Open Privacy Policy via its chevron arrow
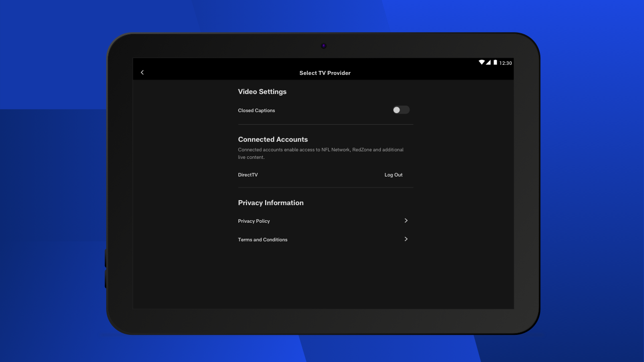Image resolution: width=644 pixels, height=362 pixels. 406,221
